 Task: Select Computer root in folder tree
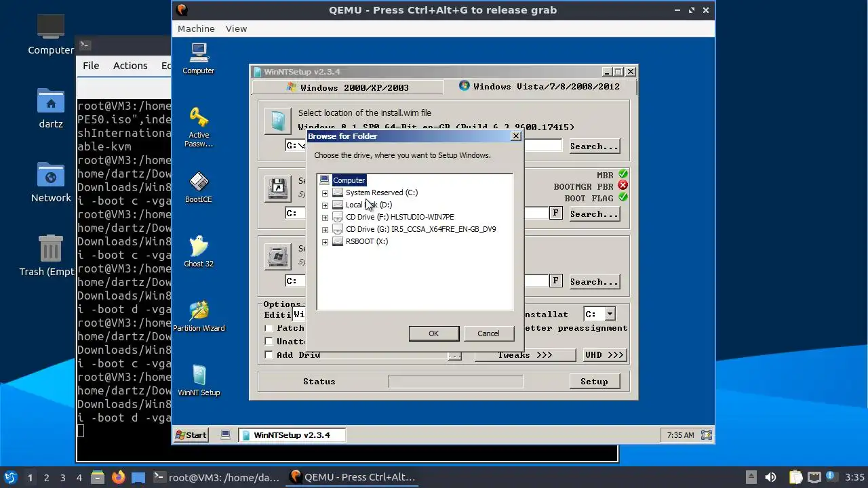[x=349, y=180]
